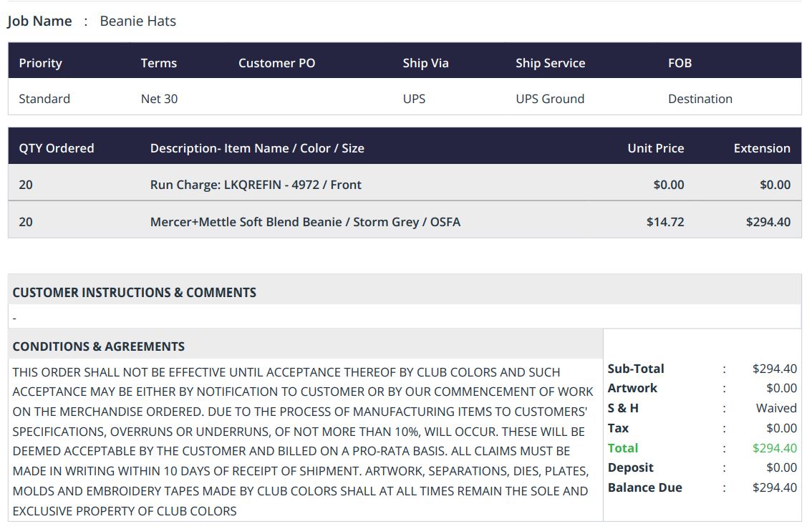
Task: Click the Customer Instructions & Comments heading
Action: [x=134, y=292]
